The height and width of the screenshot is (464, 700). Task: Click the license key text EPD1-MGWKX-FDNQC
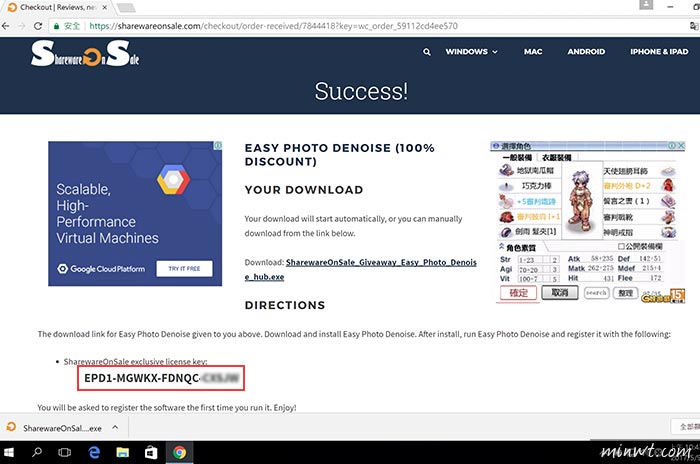click(142, 378)
